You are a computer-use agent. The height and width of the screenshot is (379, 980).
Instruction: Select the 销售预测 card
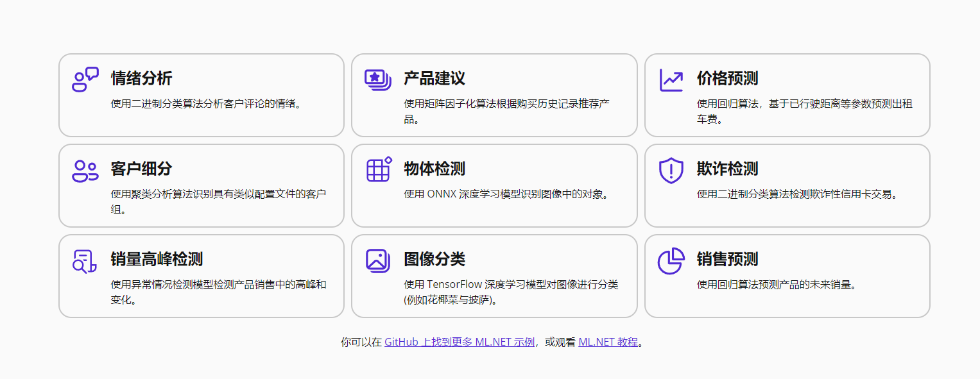787,276
